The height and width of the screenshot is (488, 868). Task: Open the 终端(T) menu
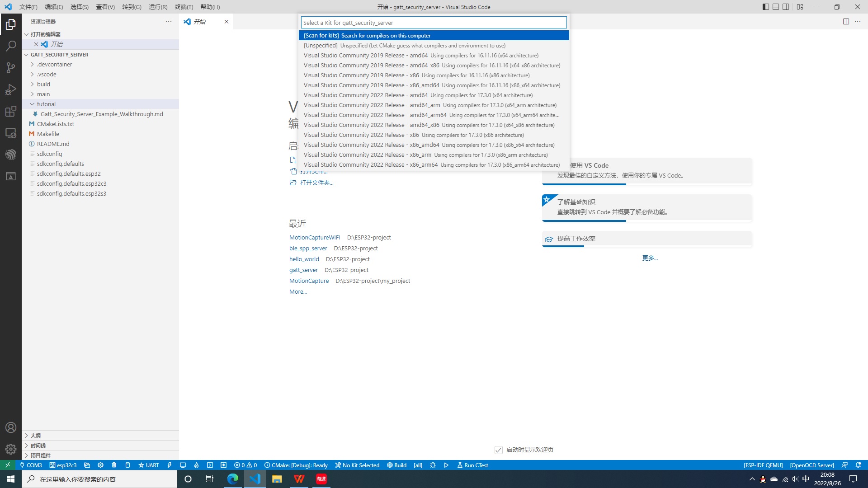tap(184, 7)
